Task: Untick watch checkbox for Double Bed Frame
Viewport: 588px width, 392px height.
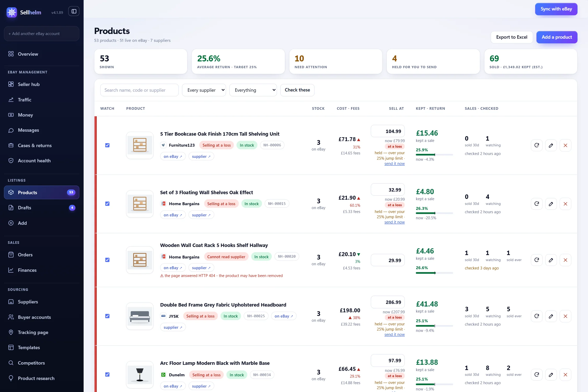Action: pyautogui.click(x=107, y=316)
